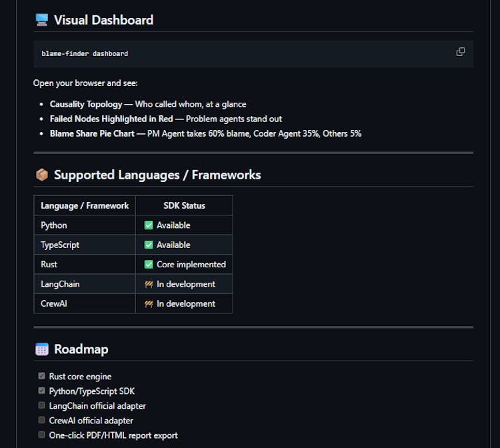Click the green checkmark in the TypeScript row

(x=149, y=245)
